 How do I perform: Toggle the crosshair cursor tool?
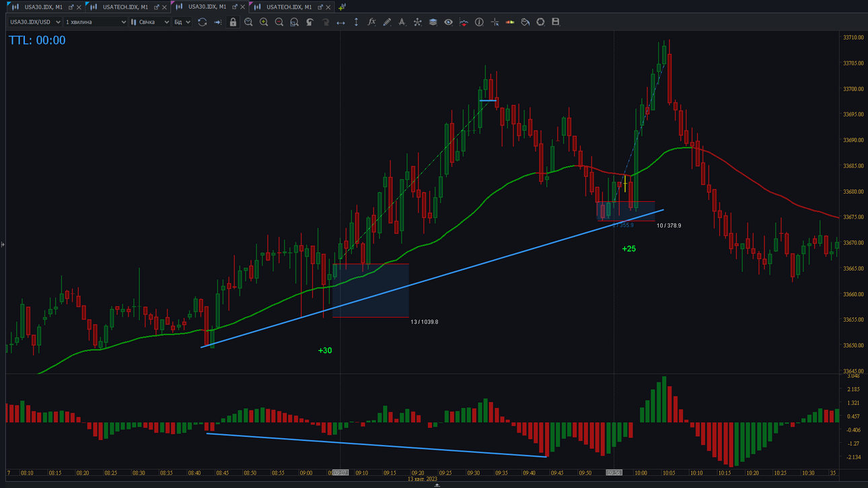(x=495, y=22)
